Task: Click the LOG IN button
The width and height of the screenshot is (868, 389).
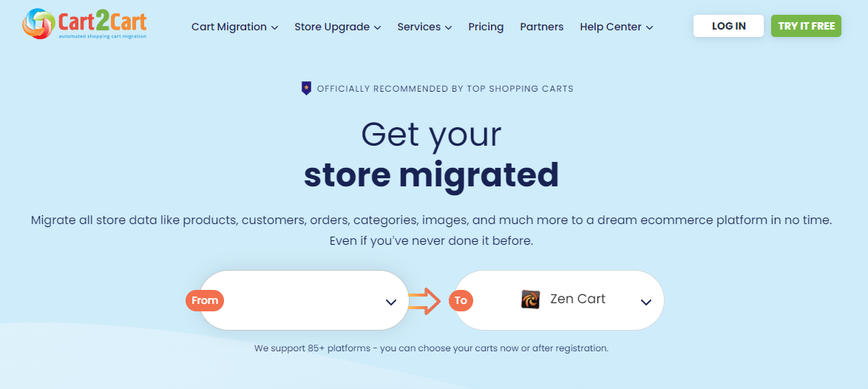Action: point(728,26)
